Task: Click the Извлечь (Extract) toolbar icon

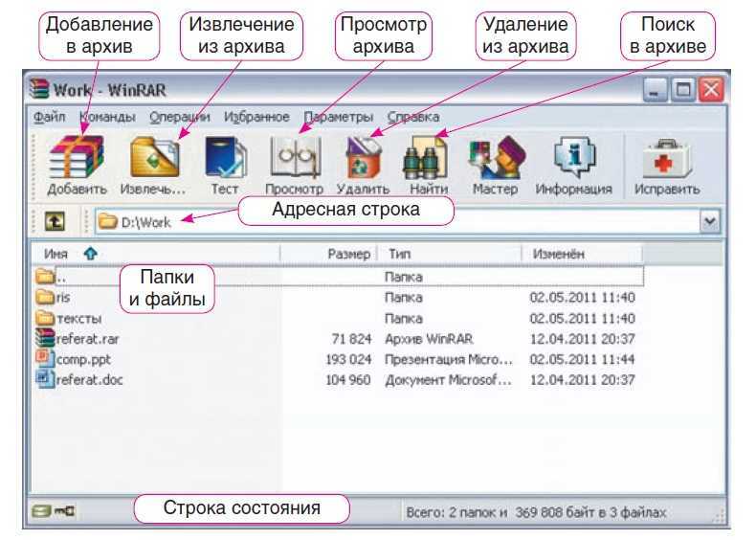Action: point(155,157)
